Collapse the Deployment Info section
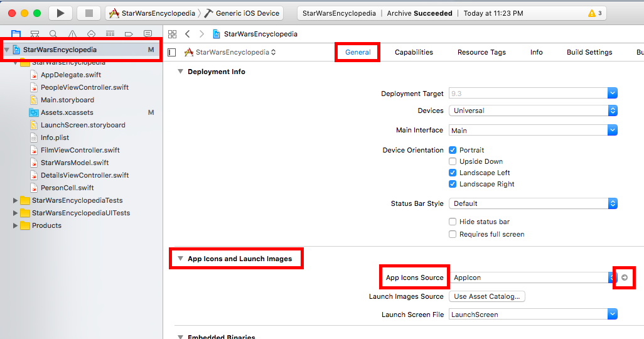Screen dimensions: 644x339 click(x=180, y=72)
